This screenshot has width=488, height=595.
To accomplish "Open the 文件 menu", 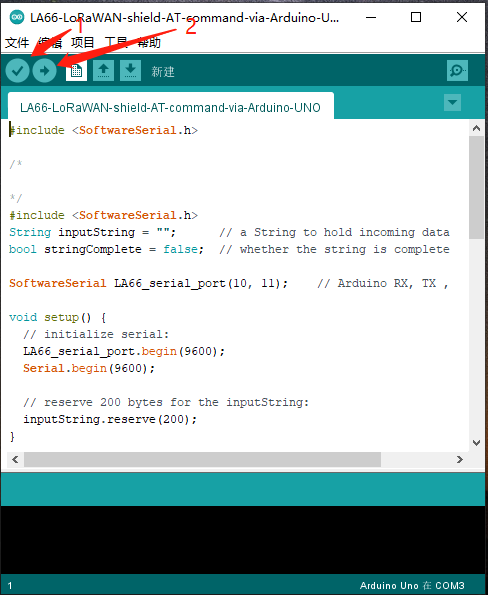I will coord(17,42).
